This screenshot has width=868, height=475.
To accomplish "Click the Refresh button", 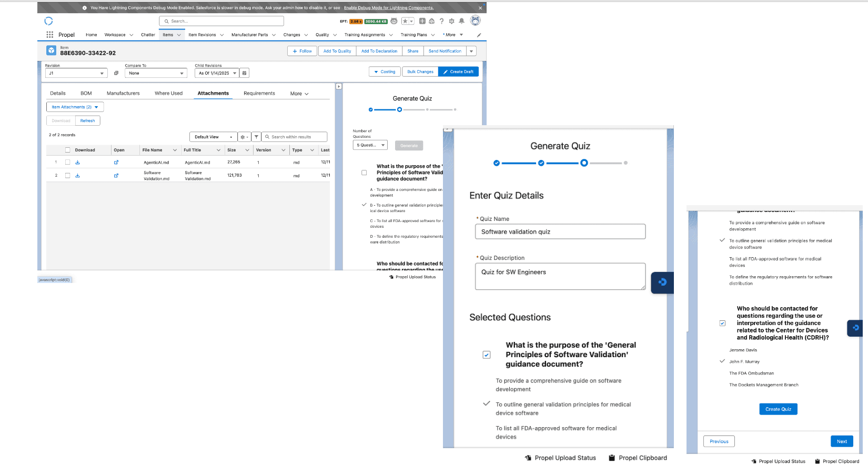I will (x=87, y=121).
